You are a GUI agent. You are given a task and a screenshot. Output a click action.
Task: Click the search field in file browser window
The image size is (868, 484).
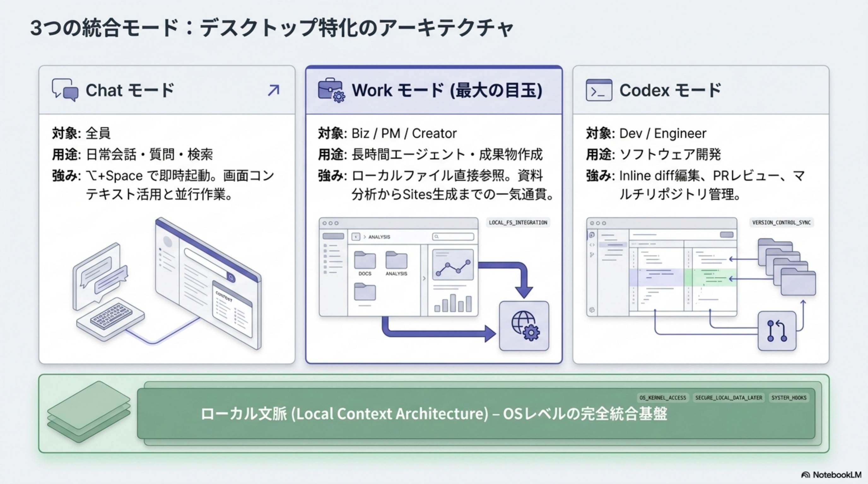pyautogui.click(x=453, y=237)
